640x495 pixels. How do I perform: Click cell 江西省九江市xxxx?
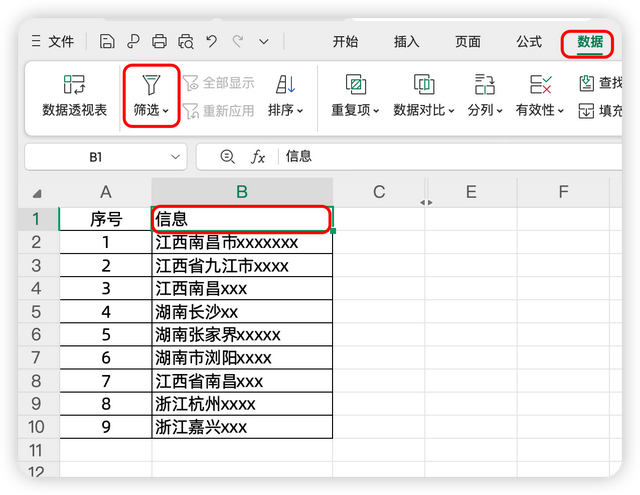[x=242, y=266]
